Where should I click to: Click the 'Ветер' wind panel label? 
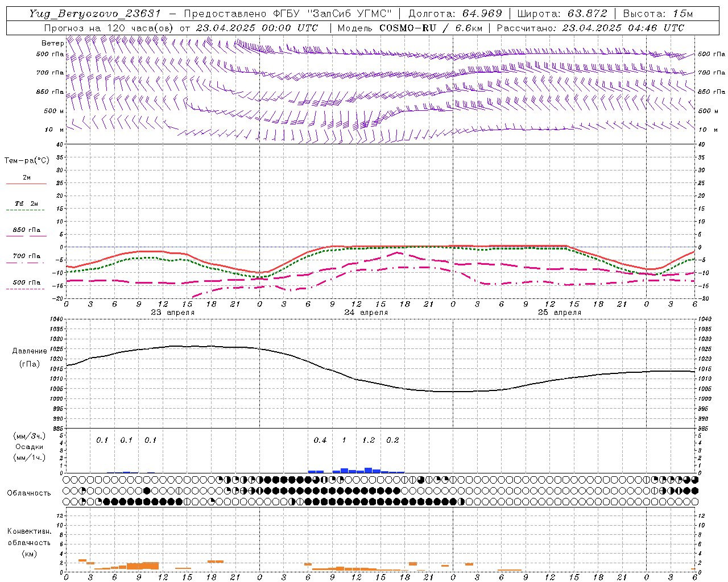tap(53, 43)
